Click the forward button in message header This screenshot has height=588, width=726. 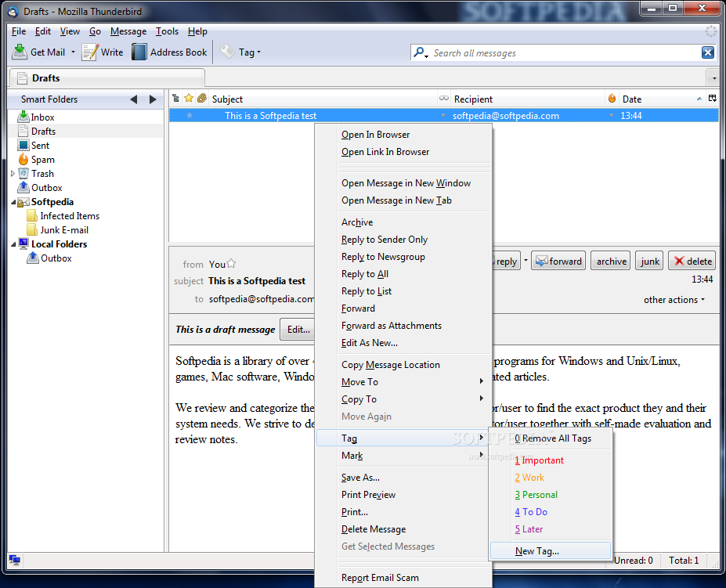558,262
